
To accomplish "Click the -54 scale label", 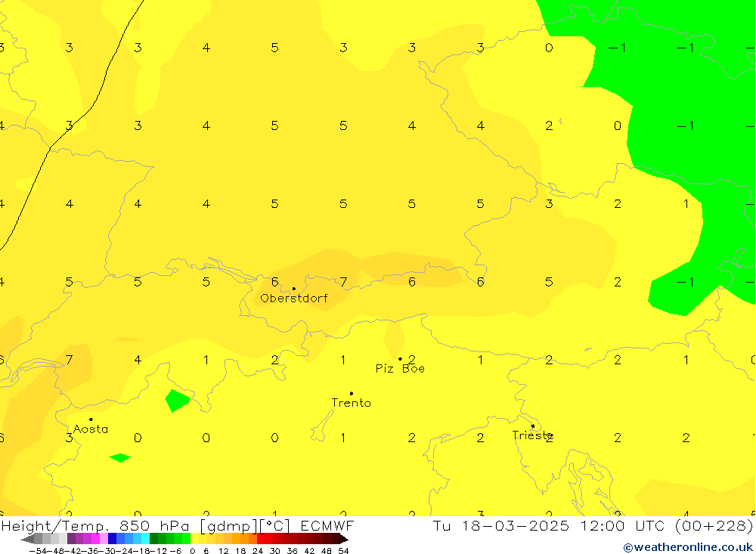I will tap(38, 551).
